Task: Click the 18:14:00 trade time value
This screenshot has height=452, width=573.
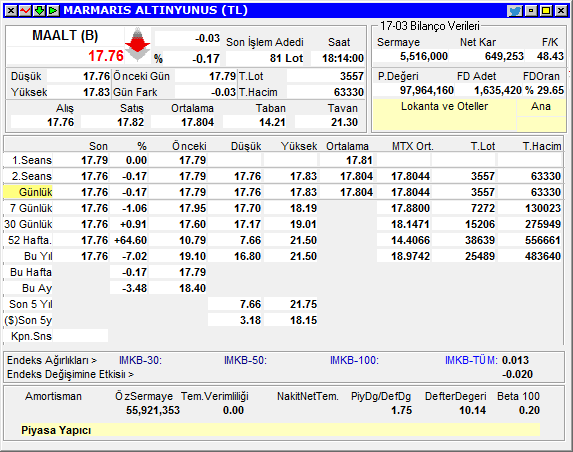Action: 343,58
